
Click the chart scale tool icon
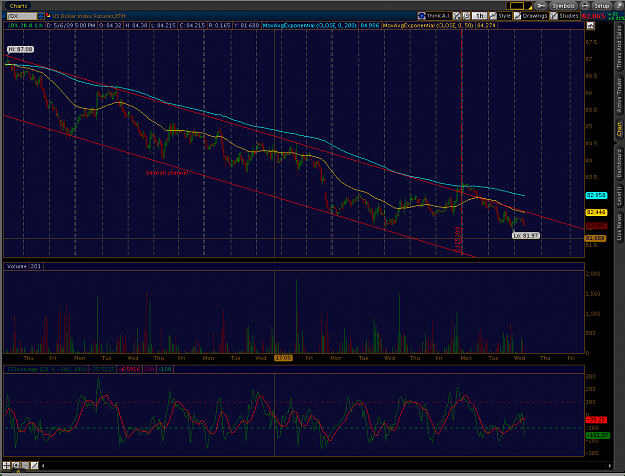click(x=457, y=16)
